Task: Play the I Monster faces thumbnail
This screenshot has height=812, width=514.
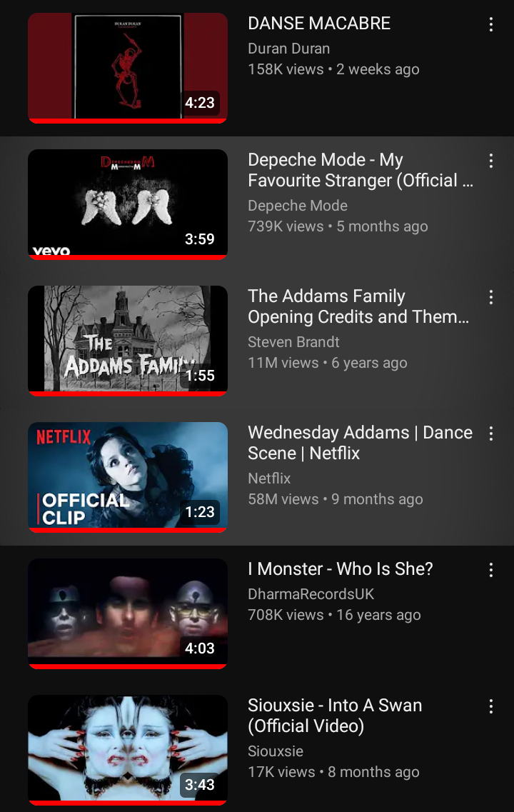Action: (x=128, y=613)
